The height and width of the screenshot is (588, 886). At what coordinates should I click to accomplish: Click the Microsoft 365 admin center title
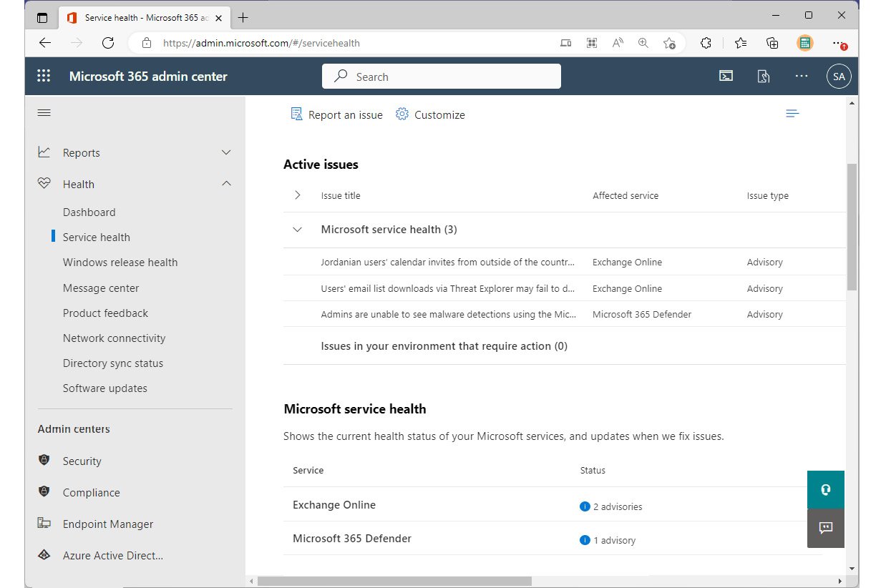[x=148, y=77]
